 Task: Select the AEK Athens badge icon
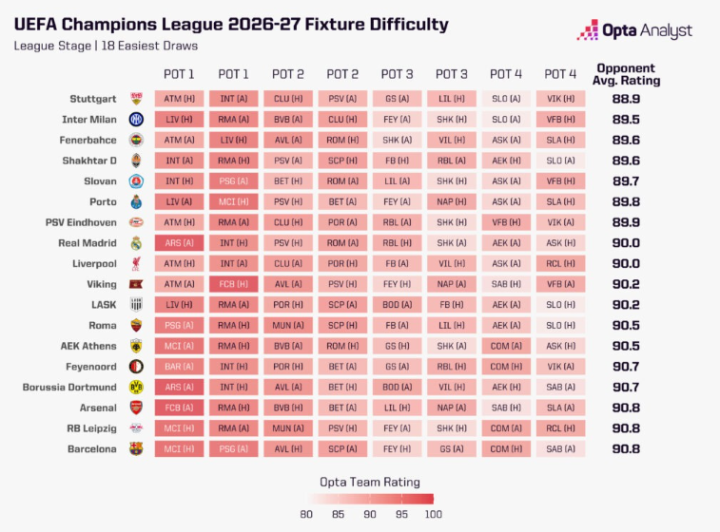tap(136, 346)
